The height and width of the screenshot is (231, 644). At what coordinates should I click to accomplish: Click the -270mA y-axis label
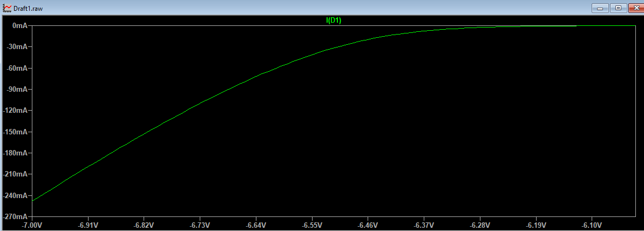coord(16,216)
